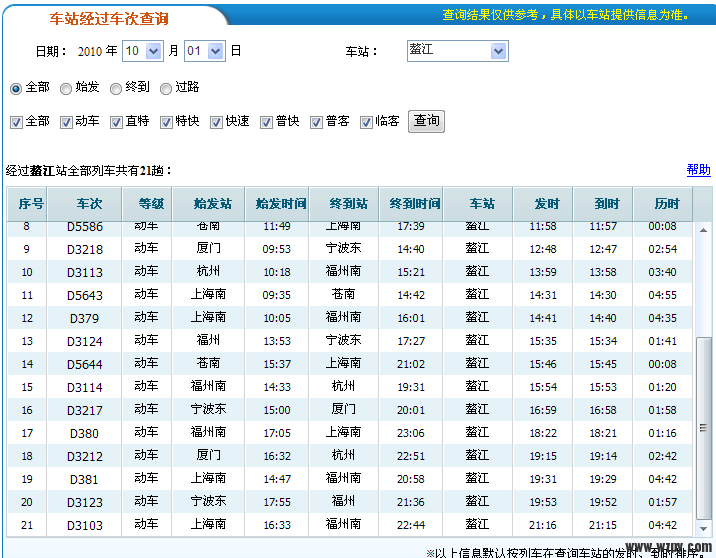Image resolution: width=716 pixels, height=558 pixels.
Task: Click departure time 21:16 in row 21
Action: (542, 525)
